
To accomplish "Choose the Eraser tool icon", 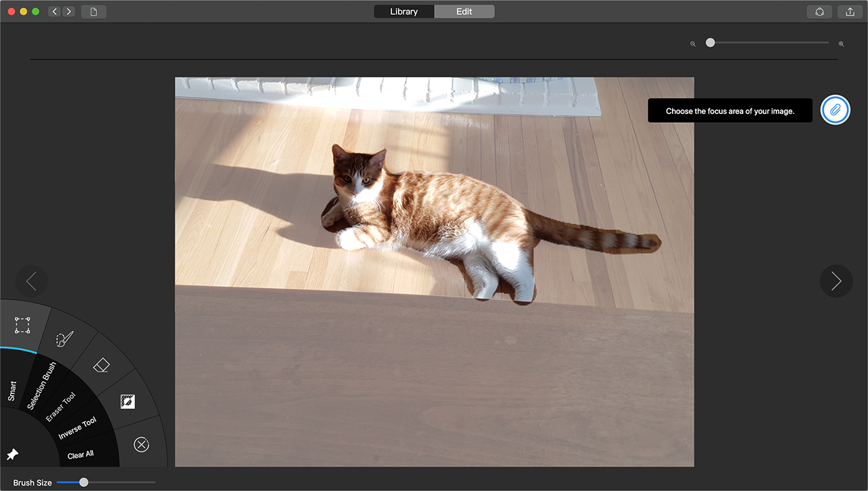I will (100, 366).
